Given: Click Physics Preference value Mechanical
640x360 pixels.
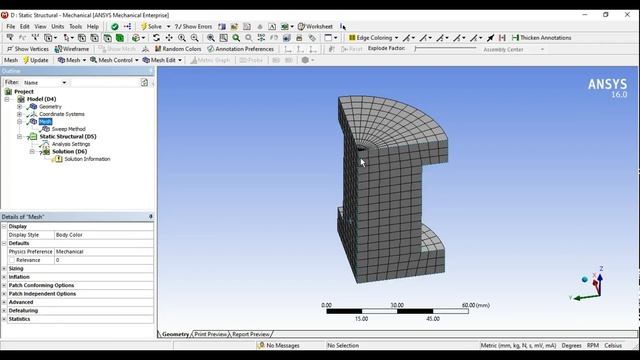Looking at the screenshot, I should tap(104, 251).
